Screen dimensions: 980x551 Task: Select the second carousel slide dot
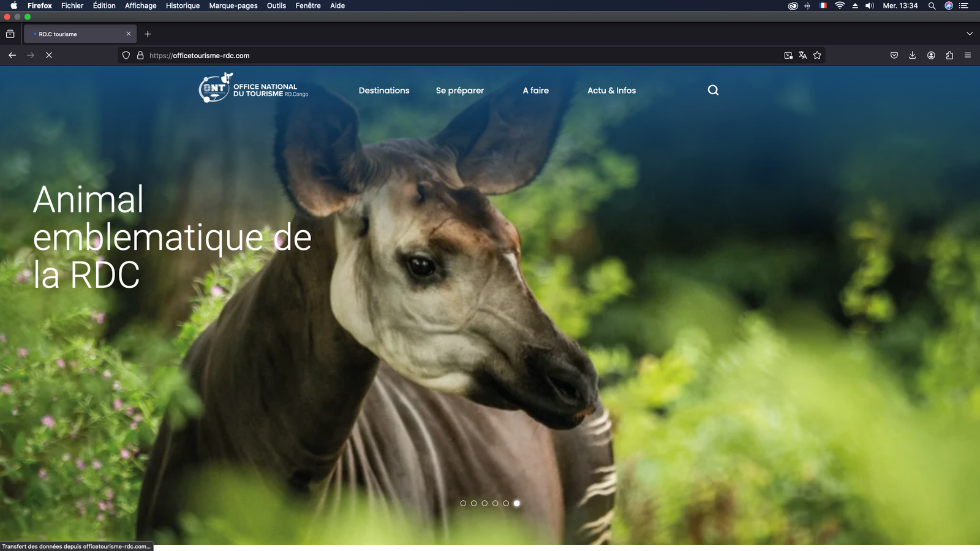point(474,503)
